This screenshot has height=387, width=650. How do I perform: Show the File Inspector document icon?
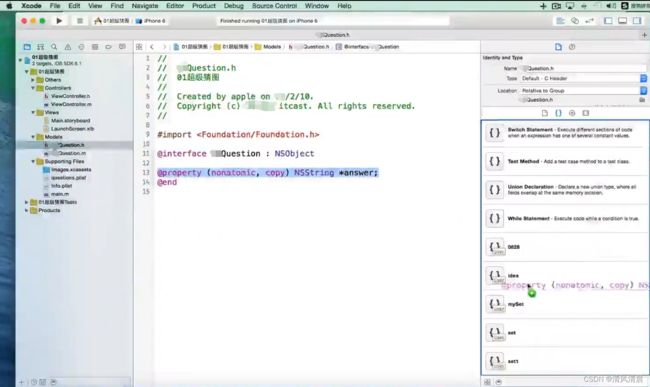click(x=558, y=47)
